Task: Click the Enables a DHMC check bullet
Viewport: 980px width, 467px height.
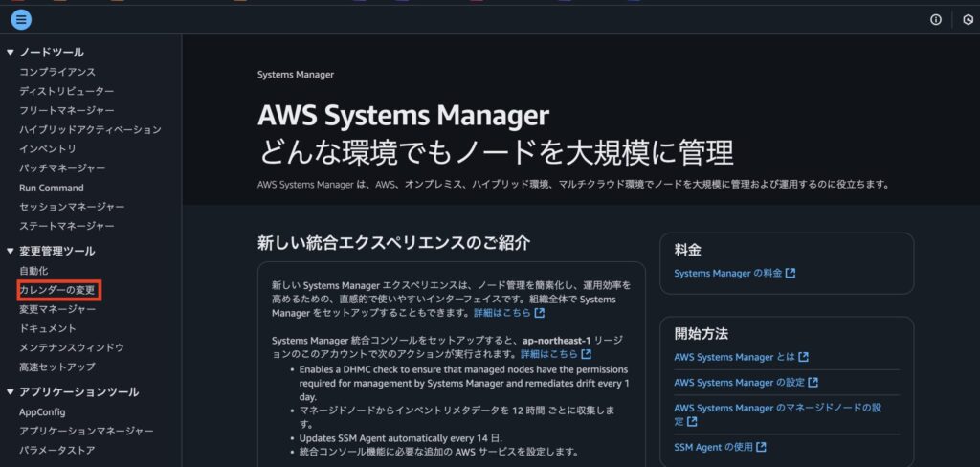Action: tap(464, 383)
